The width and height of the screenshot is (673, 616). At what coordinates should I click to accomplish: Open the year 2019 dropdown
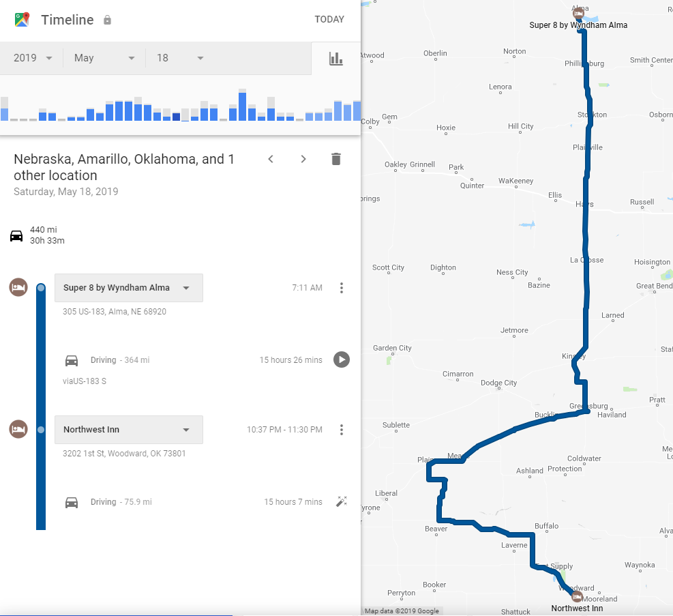click(x=32, y=58)
